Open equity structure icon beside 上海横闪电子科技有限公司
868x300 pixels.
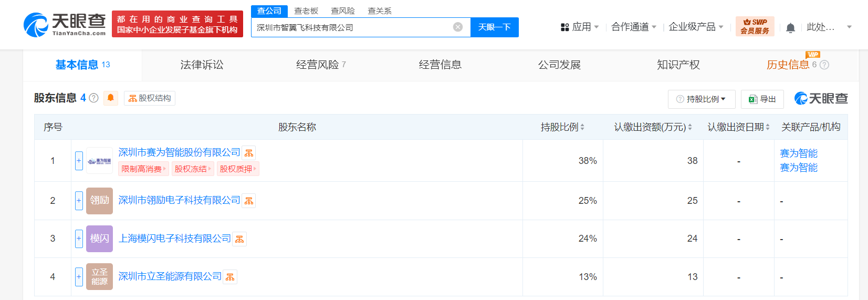point(239,239)
